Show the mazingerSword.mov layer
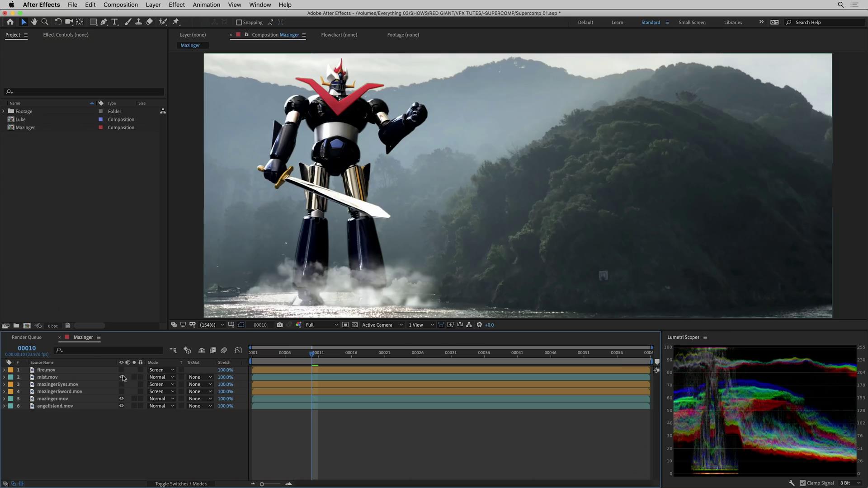 click(121, 392)
